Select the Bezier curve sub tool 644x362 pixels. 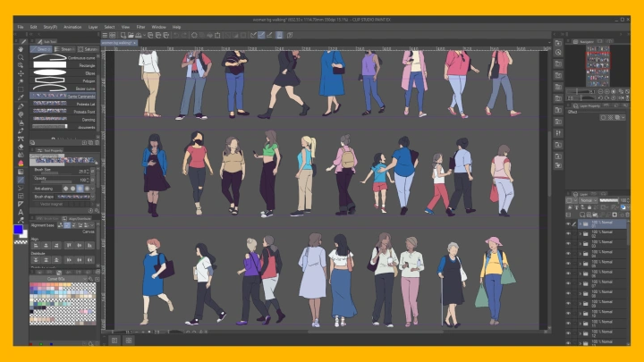coord(64,88)
